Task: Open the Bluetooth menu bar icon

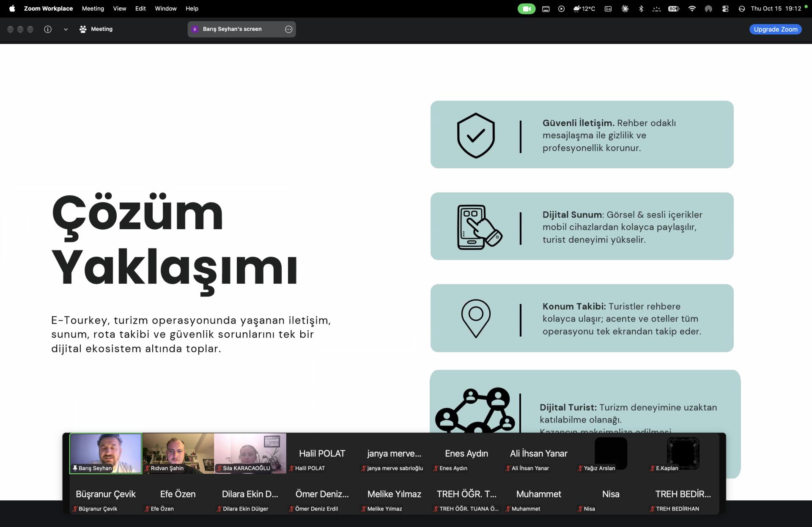Action: 641,8
